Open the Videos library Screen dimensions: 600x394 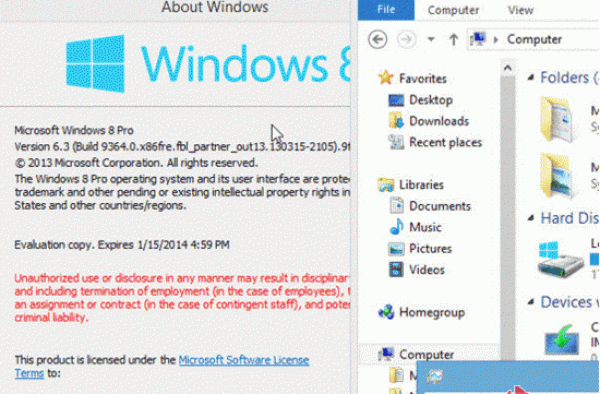[x=427, y=270]
